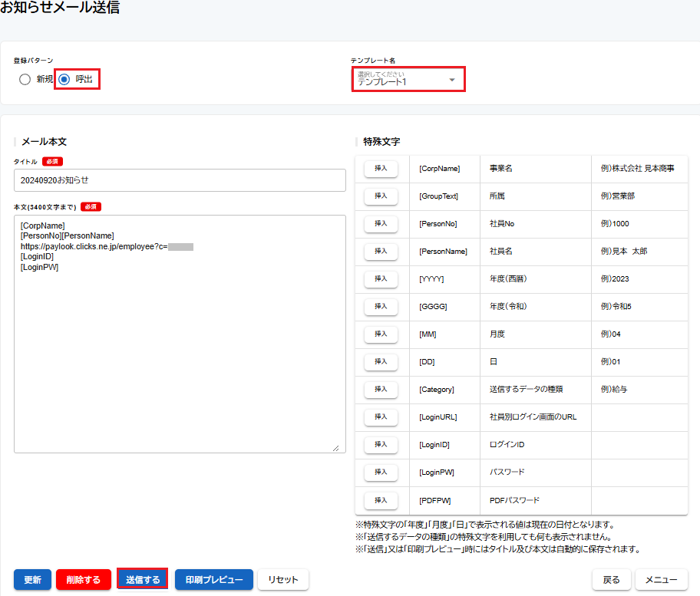Click the PDFパスワード cell
Viewport: 700px width, 596px height.
click(536, 501)
